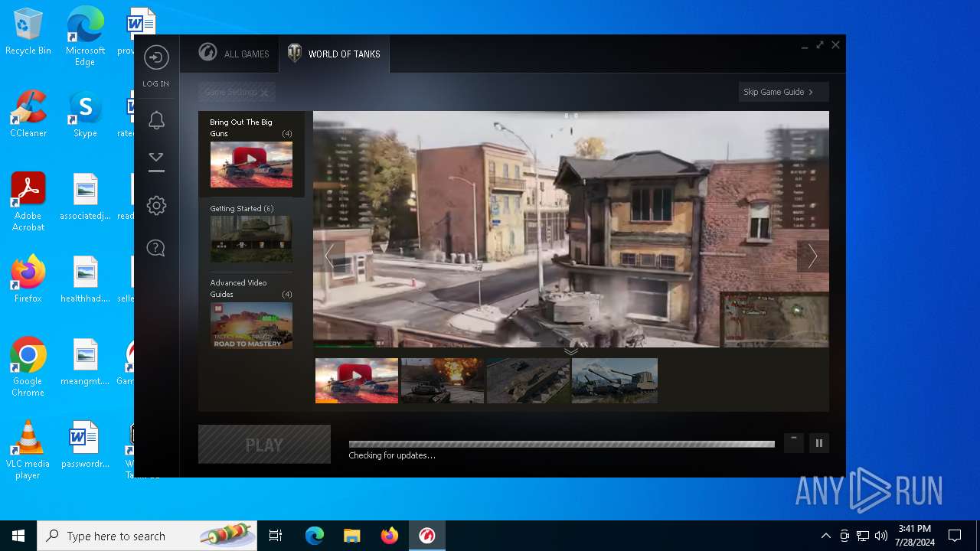Select third video thumbnail of tanks
This screenshot has width=980, height=551.
pyautogui.click(x=528, y=380)
